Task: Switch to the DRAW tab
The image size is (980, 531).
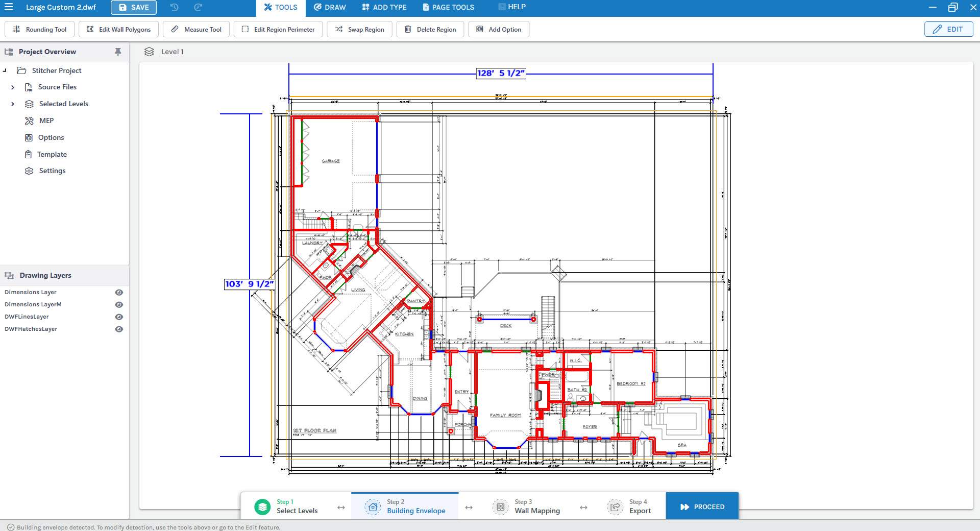Action: [330, 7]
